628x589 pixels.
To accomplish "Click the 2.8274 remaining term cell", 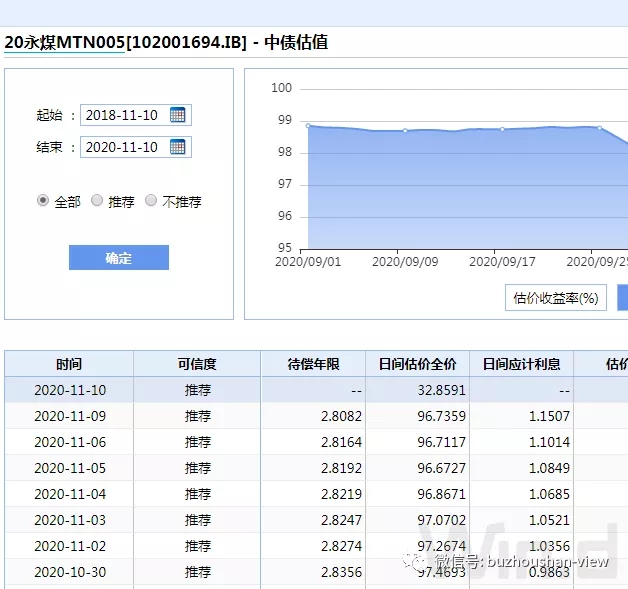I will pos(313,546).
